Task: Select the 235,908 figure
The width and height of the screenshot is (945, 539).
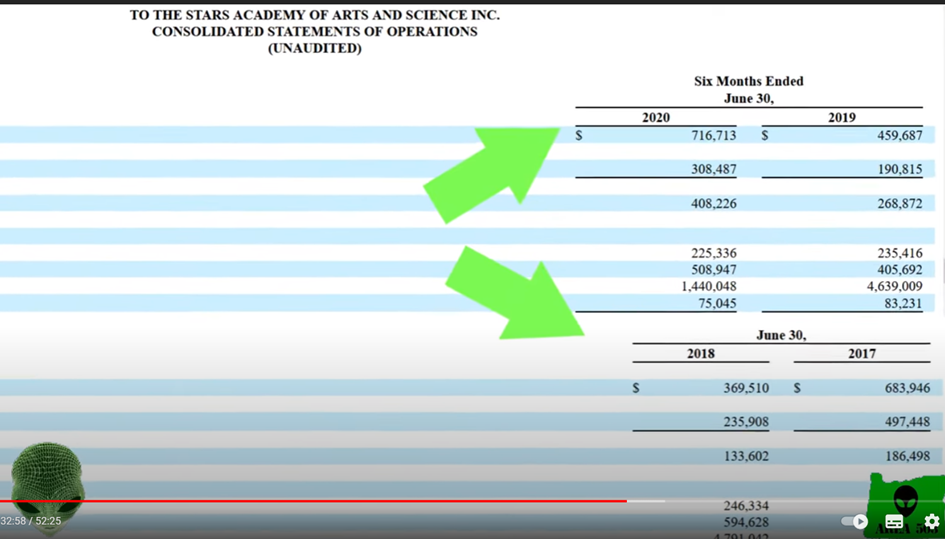Action: [746, 422]
